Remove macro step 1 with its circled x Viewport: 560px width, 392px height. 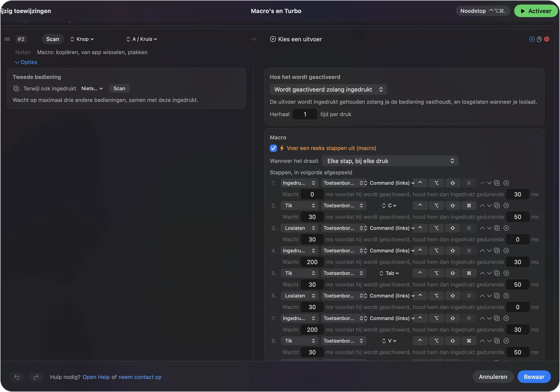point(506,183)
